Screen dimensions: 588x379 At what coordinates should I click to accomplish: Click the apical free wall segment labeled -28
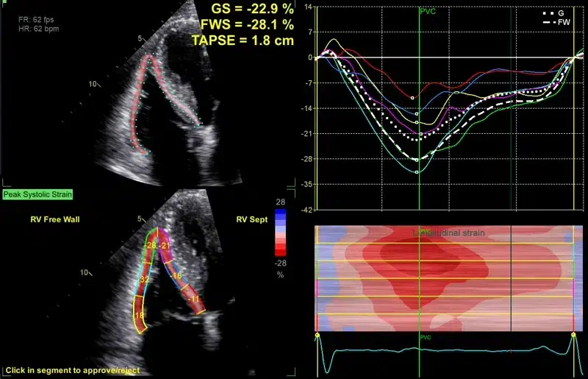(151, 244)
